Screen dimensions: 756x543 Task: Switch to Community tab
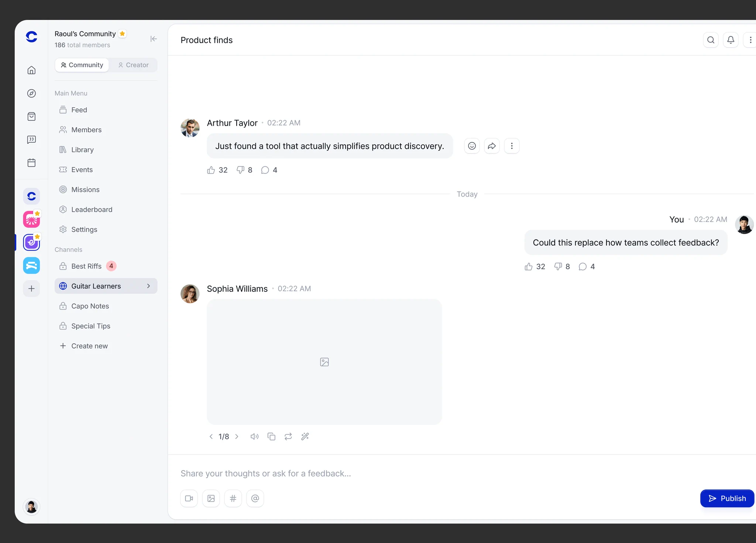pyautogui.click(x=82, y=65)
